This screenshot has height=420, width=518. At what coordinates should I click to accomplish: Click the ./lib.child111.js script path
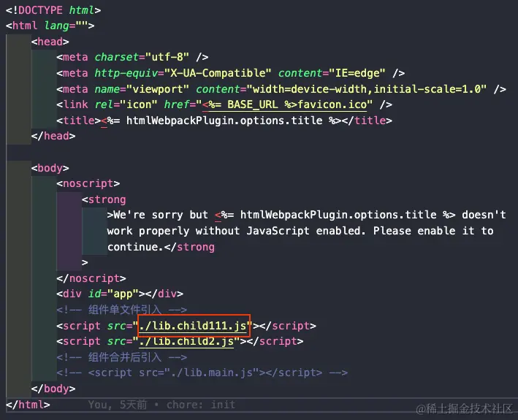pos(194,327)
